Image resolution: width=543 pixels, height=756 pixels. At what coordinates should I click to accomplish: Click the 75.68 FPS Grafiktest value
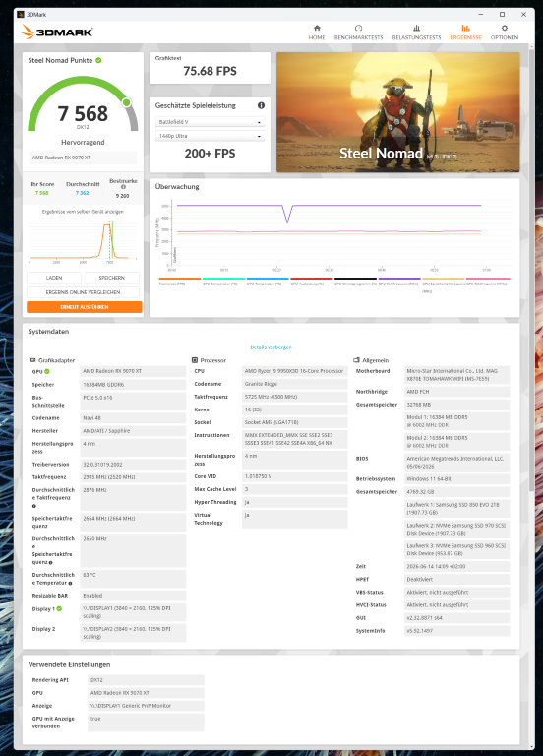[211, 71]
